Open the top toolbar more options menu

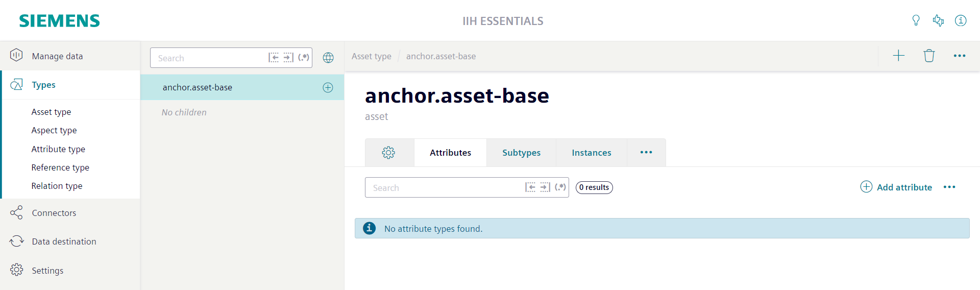[960, 56]
